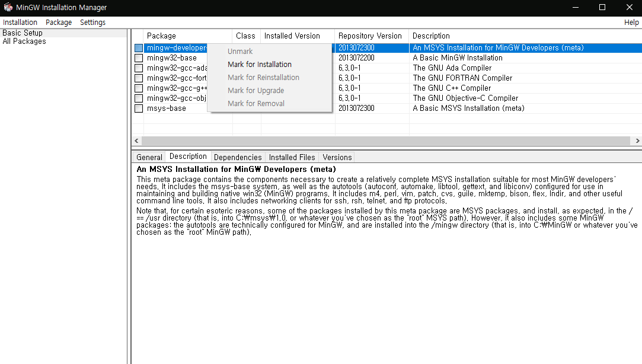Image resolution: width=642 pixels, height=364 pixels.
Task: Switch to the Installed Files tab
Action: click(292, 157)
